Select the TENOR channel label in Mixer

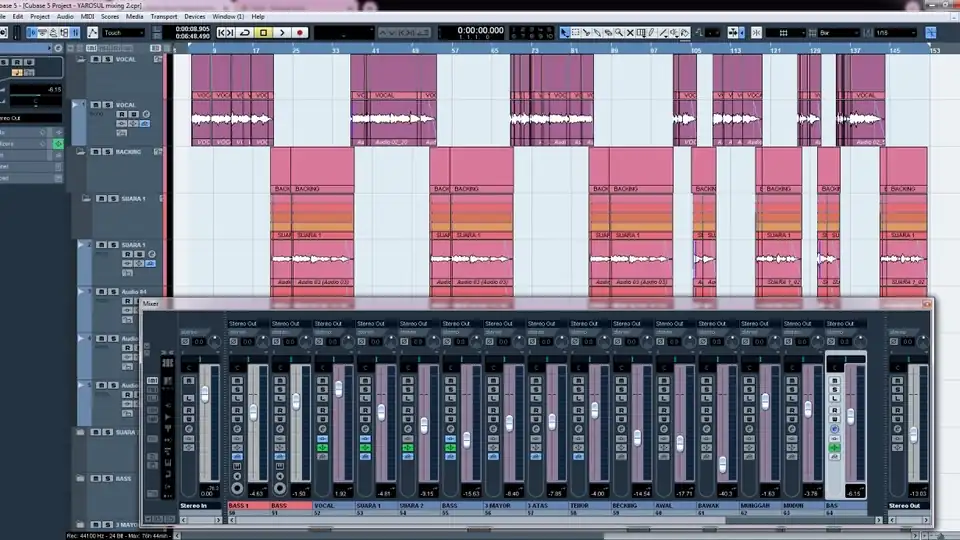[x=589, y=506]
